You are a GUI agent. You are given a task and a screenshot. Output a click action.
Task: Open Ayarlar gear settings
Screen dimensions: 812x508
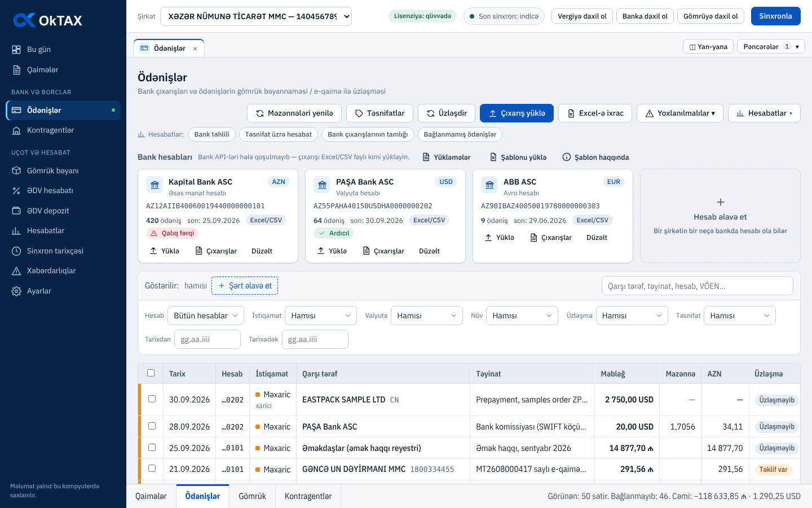coord(63,291)
